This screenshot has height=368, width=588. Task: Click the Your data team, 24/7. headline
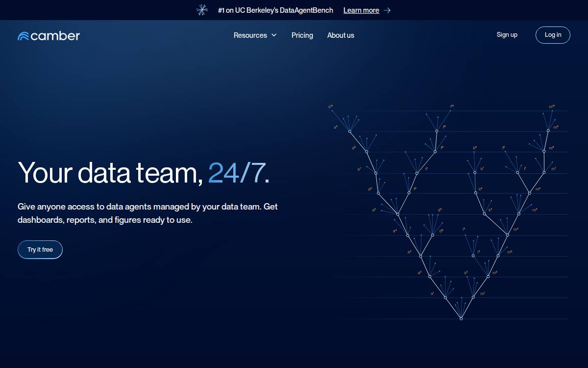pos(144,172)
